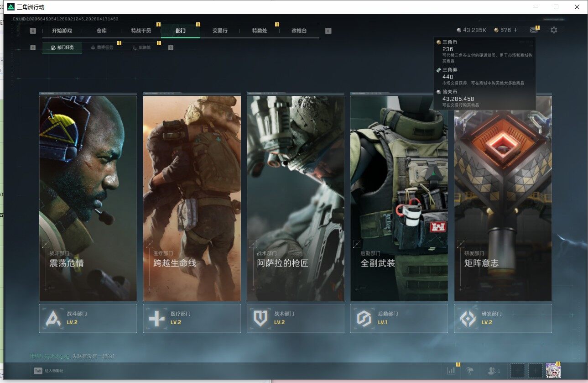
Task: Click the 43,285K currency balance
Action: coord(475,30)
